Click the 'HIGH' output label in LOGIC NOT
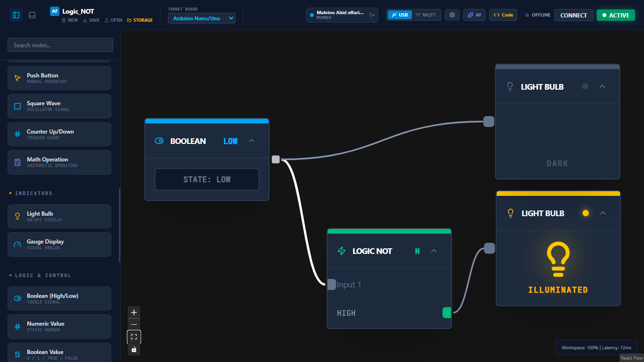 [346, 313]
